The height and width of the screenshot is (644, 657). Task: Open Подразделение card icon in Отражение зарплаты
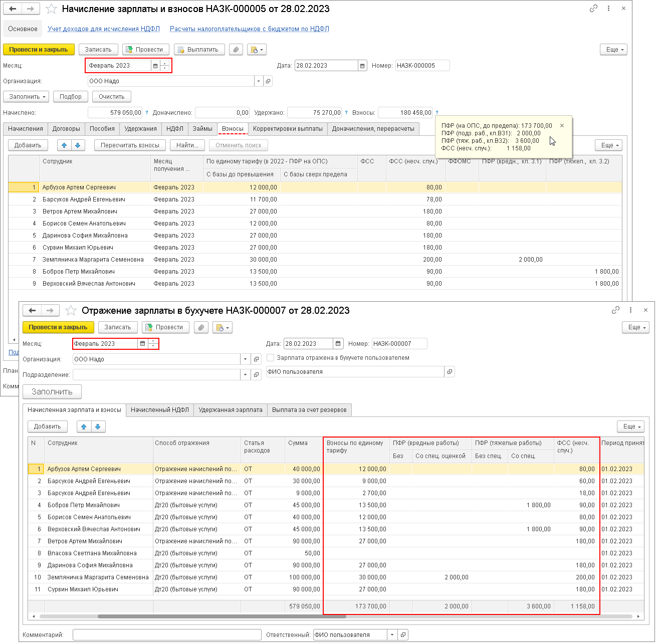pyautogui.click(x=257, y=375)
